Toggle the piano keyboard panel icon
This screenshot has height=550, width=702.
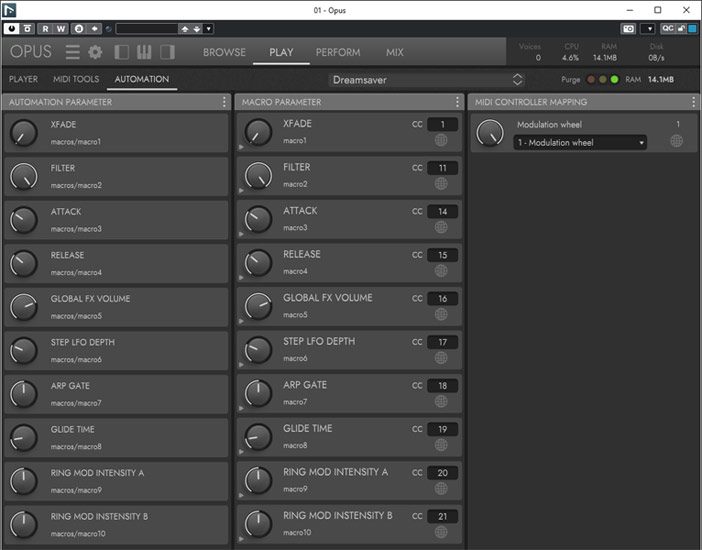[x=144, y=52]
